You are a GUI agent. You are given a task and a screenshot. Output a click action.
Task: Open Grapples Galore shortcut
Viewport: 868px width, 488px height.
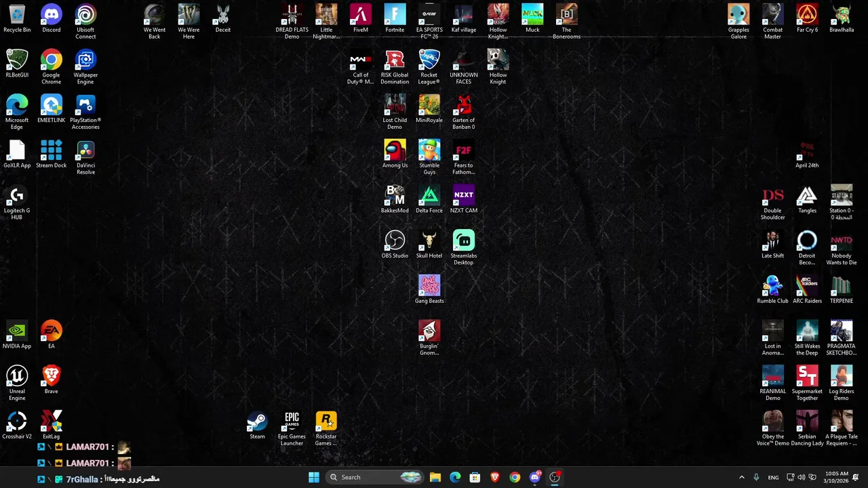tap(738, 22)
